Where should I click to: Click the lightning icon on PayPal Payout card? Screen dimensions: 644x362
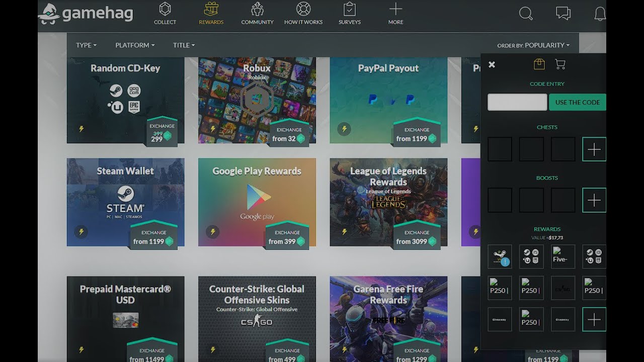tap(344, 129)
